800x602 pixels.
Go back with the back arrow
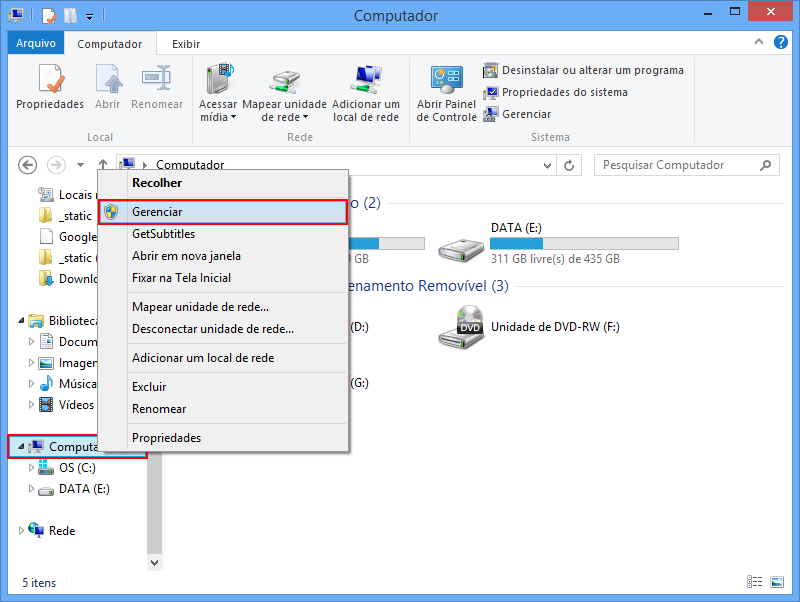click(28, 165)
